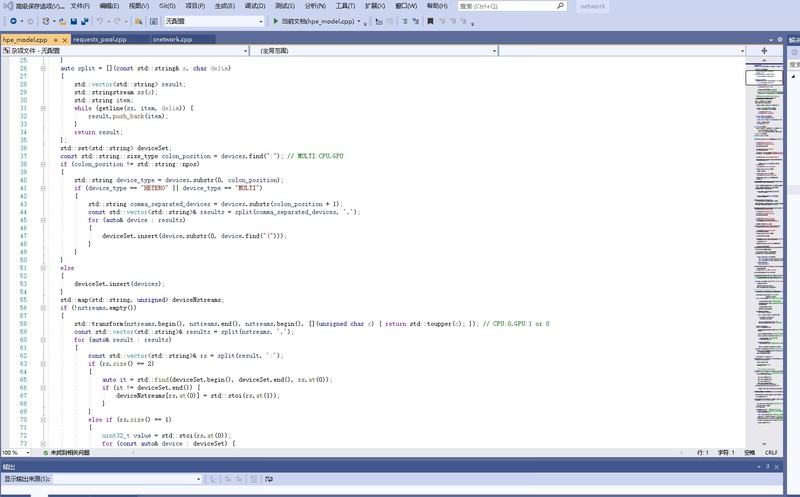Collapse the rs.size() == 2 block at line 63

(43, 364)
